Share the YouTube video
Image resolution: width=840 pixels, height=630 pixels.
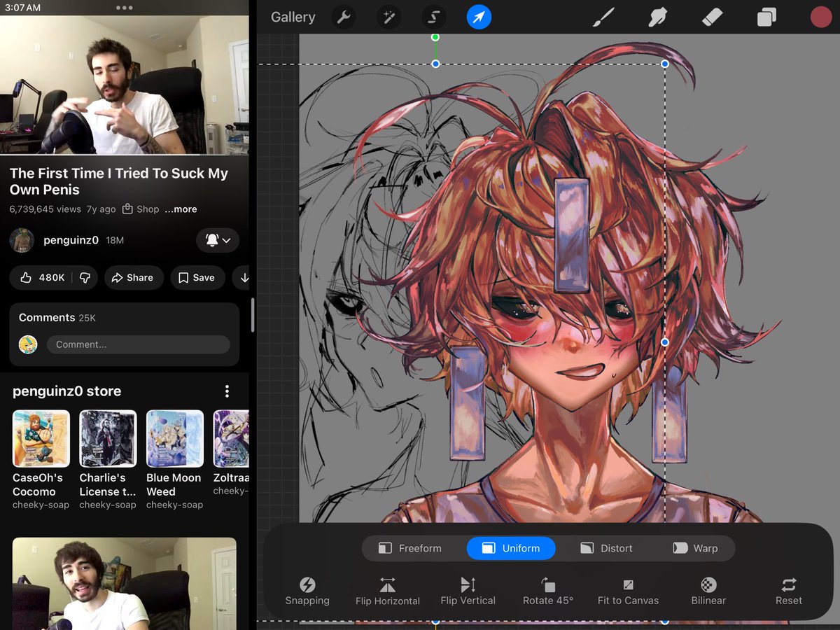(x=133, y=278)
